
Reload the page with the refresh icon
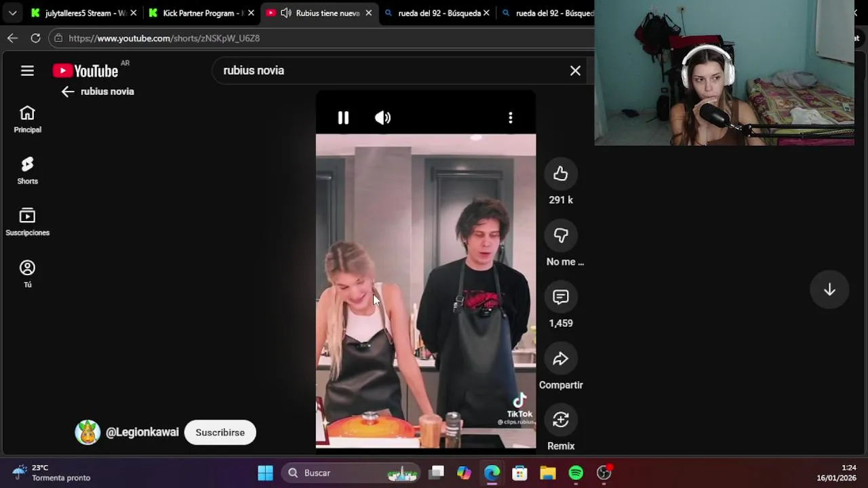[x=35, y=38]
